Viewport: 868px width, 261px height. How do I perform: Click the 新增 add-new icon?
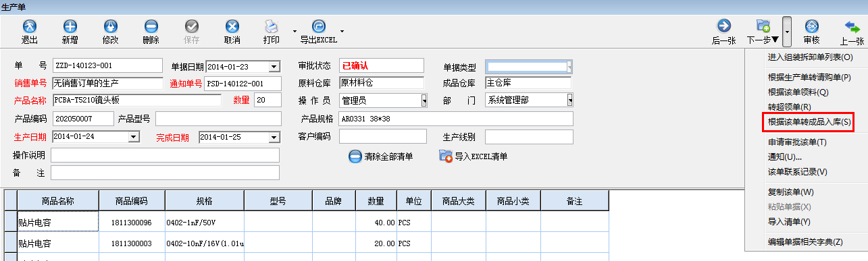(x=70, y=26)
